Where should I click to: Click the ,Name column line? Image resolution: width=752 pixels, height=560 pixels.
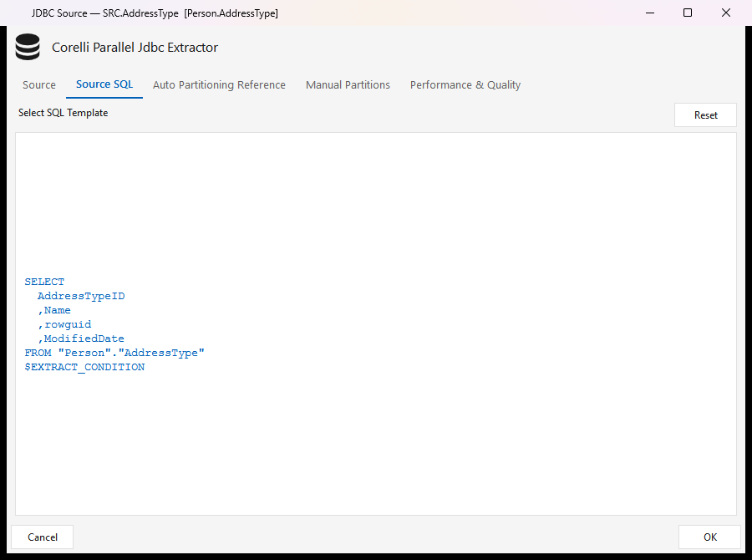click(54, 310)
